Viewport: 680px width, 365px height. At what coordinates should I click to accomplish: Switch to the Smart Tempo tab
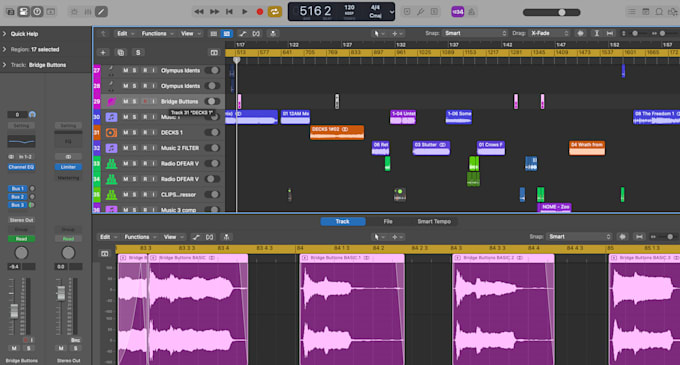[434, 222]
